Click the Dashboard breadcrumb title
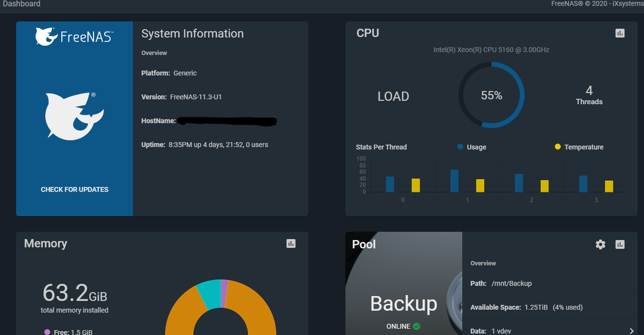Image resolution: width=644 pixels, height=335 pixels. 21,4
